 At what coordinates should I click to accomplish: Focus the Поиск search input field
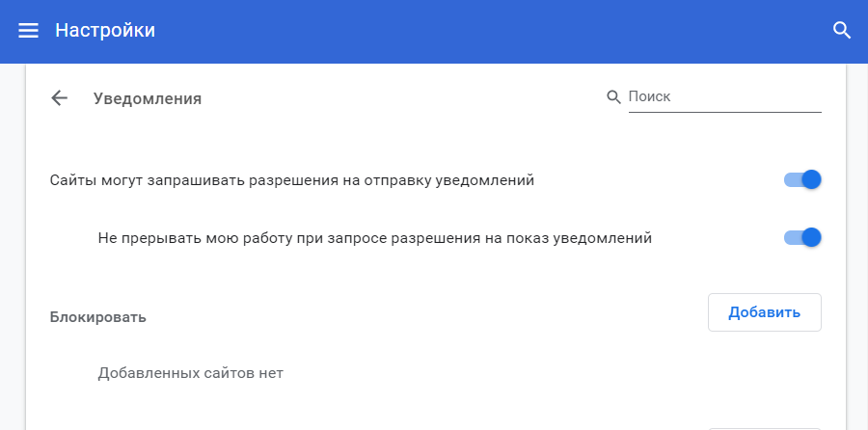tap(723, 96)
